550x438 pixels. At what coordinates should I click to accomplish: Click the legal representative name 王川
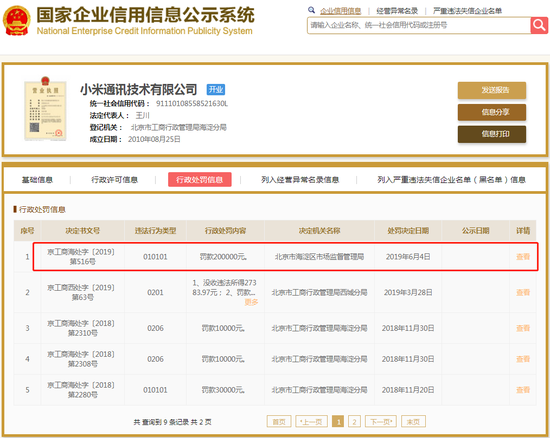[x=142, y=115]
